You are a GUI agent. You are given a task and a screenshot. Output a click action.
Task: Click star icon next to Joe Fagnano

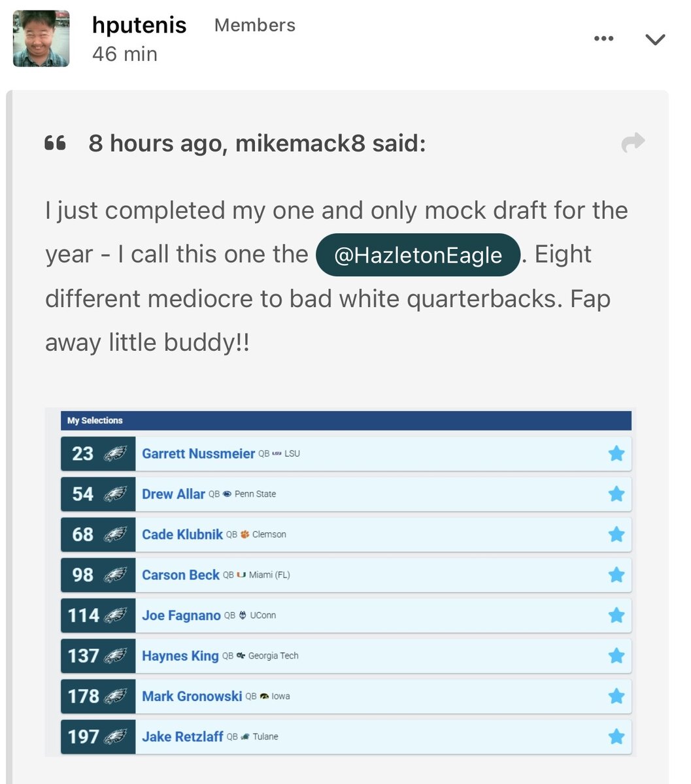click(616, 615)
